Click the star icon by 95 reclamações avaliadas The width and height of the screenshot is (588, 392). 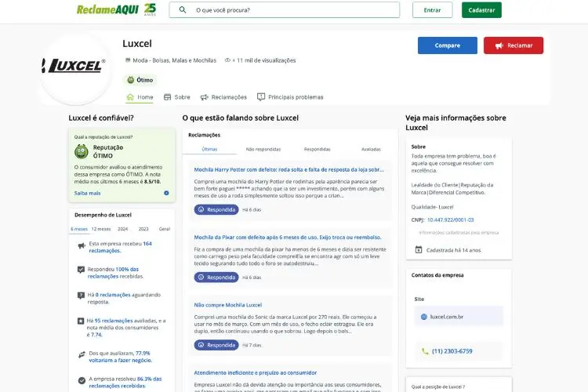pyautogui.click(x=81, y=321)
